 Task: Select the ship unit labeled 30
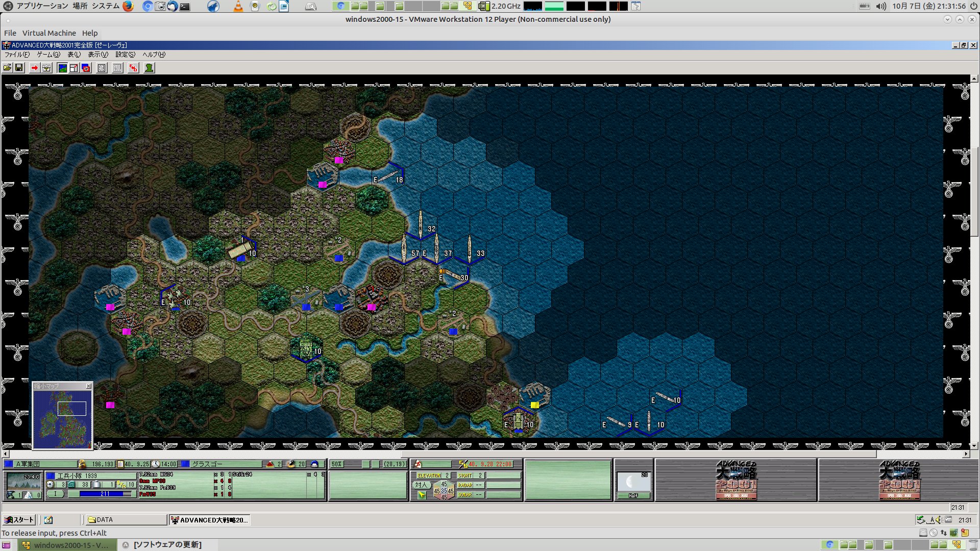tap(454, 276)
